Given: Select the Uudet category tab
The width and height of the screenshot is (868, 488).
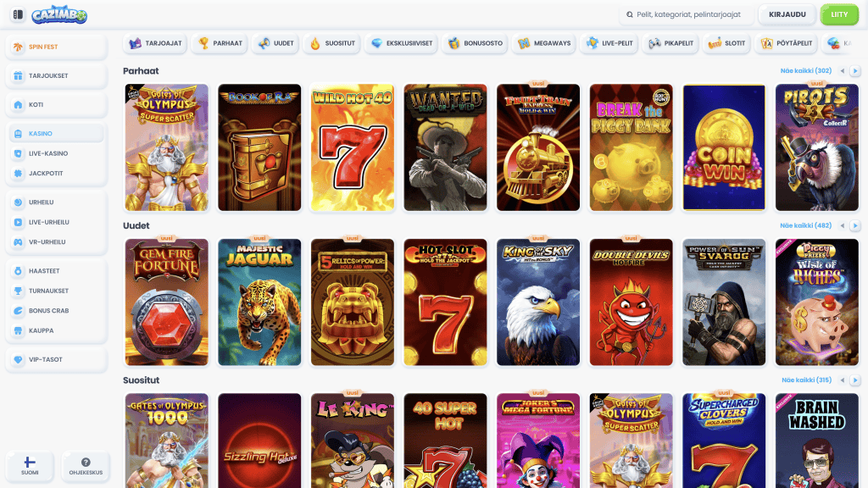Looking at the screenshot, I should pos(275,43).
